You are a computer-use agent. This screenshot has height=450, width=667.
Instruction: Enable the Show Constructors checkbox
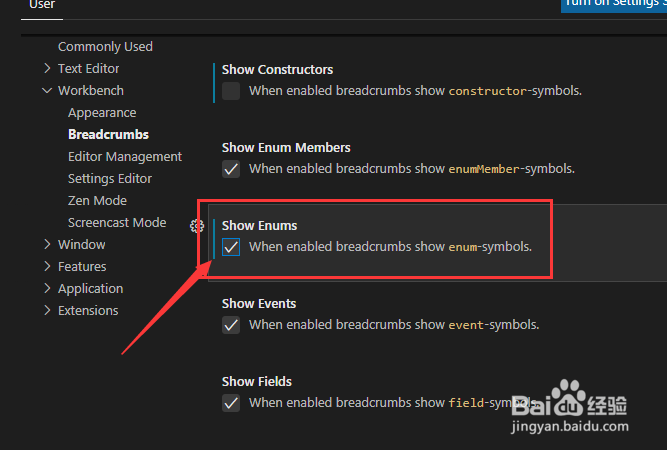tap(231, 91)
